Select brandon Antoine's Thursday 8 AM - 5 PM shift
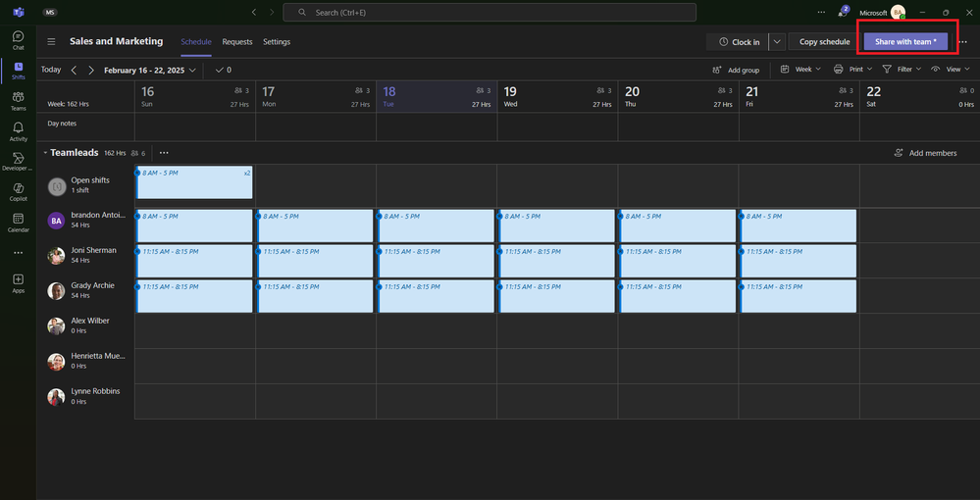 pos(678,226)
